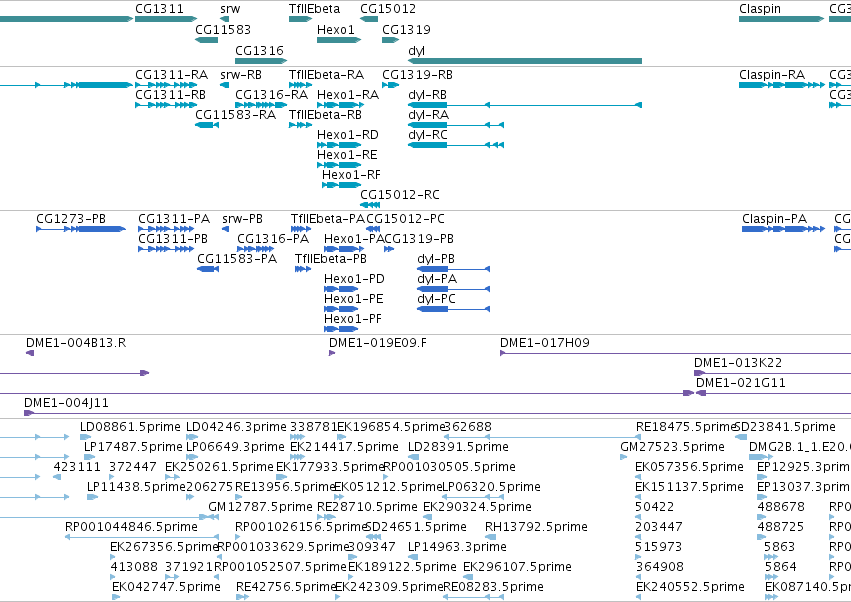Select the long dyl gene bar
Screen dimensions: 851x602
point(525,61)
